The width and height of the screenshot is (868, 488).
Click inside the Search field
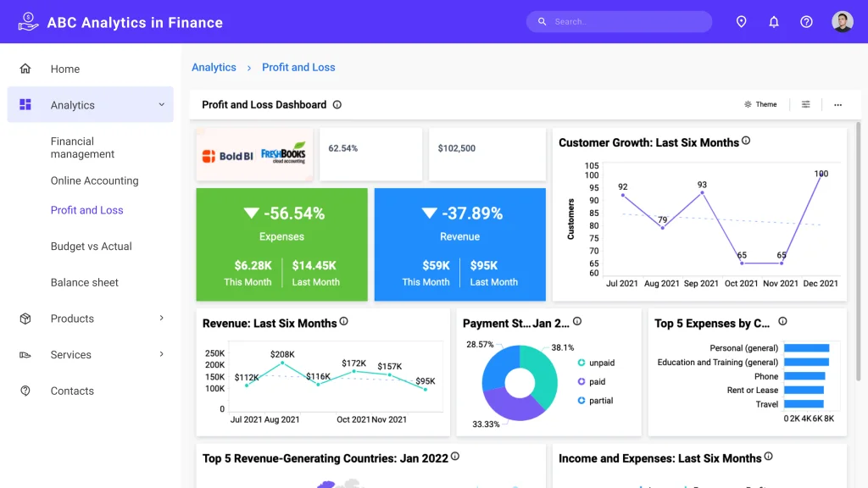coord(619,21)
